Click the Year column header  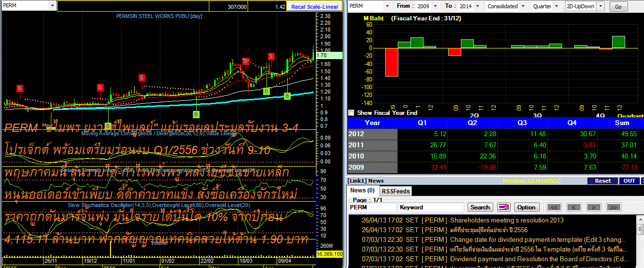pos(372,123)
